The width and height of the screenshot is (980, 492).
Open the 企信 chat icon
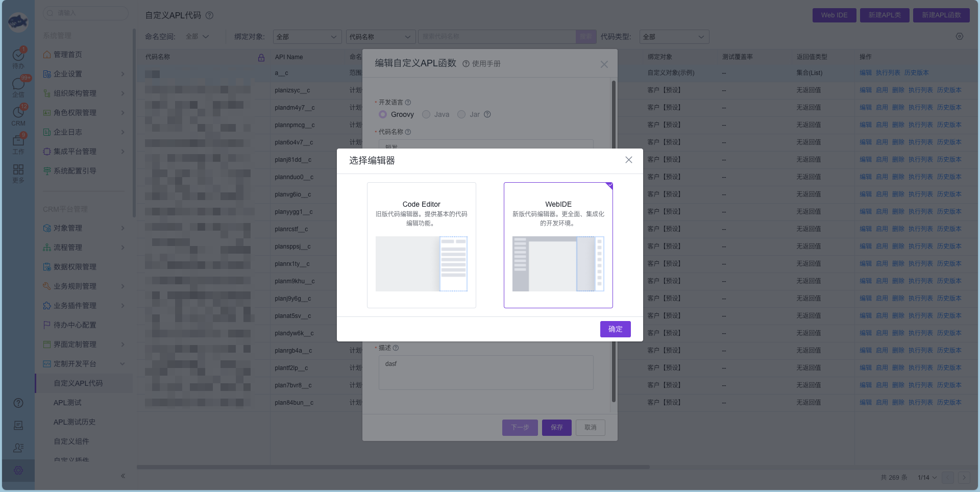[x=18, y=84]
